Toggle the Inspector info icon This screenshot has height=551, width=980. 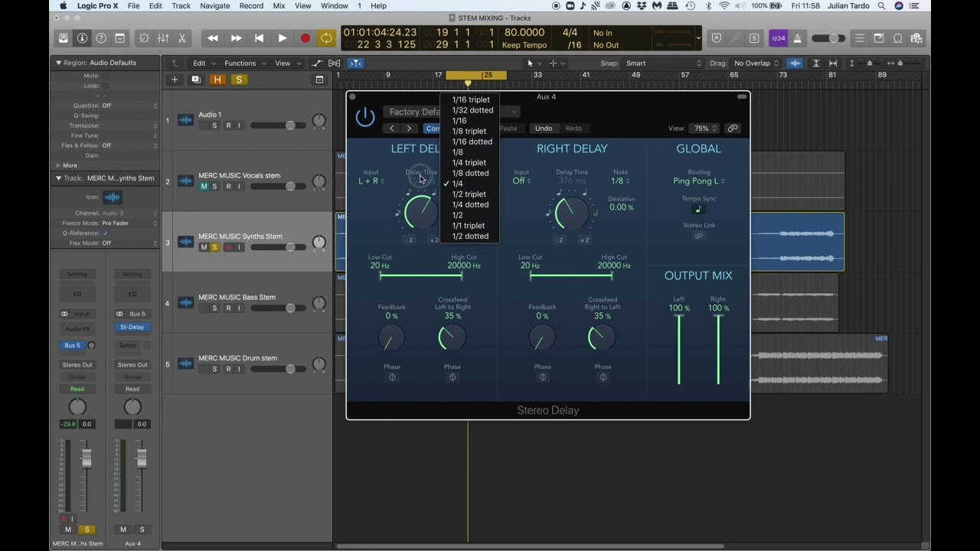coord(83,38)
